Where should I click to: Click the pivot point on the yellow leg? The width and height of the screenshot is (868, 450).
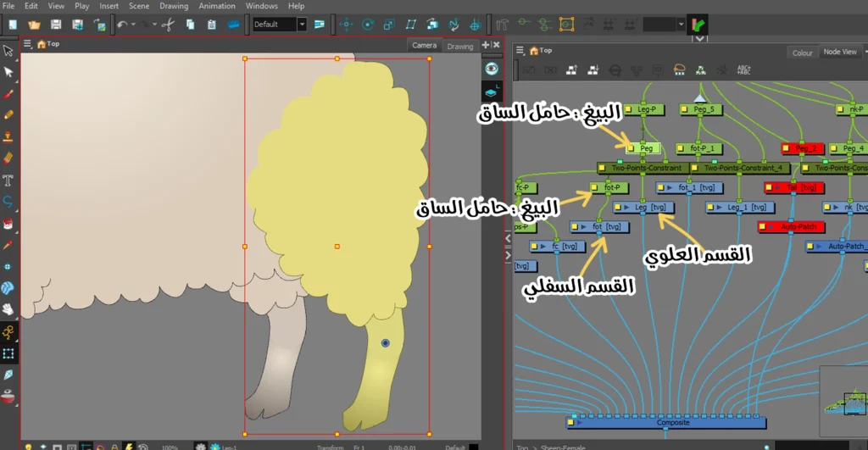[386, 343]
